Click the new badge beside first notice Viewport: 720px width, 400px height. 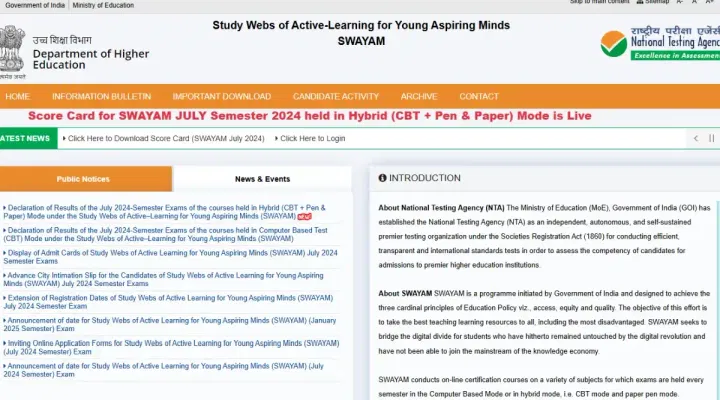tap(304, 216)
